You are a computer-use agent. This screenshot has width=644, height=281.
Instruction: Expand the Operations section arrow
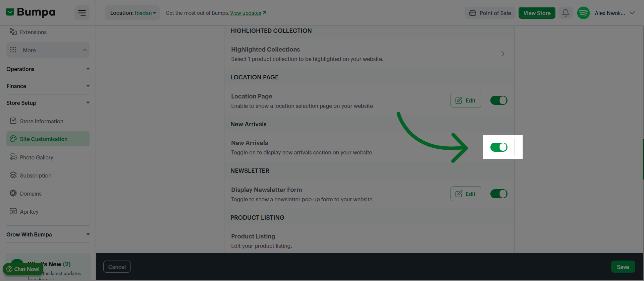coord(88,69)
